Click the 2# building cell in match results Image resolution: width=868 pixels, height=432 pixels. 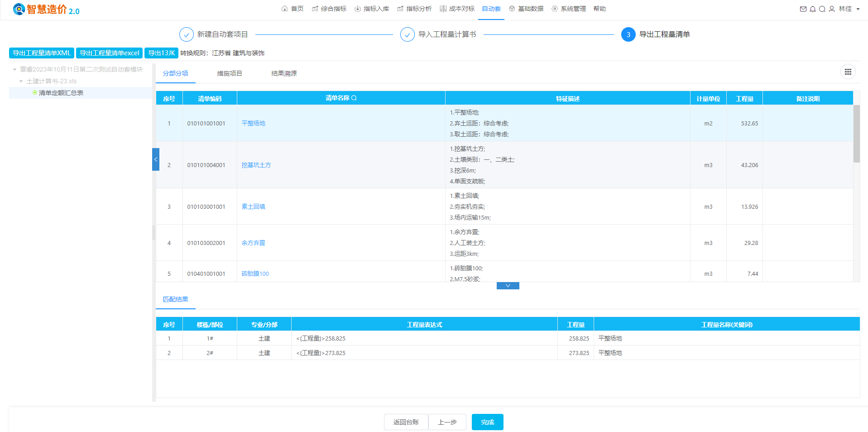click(x=210, y=353)
